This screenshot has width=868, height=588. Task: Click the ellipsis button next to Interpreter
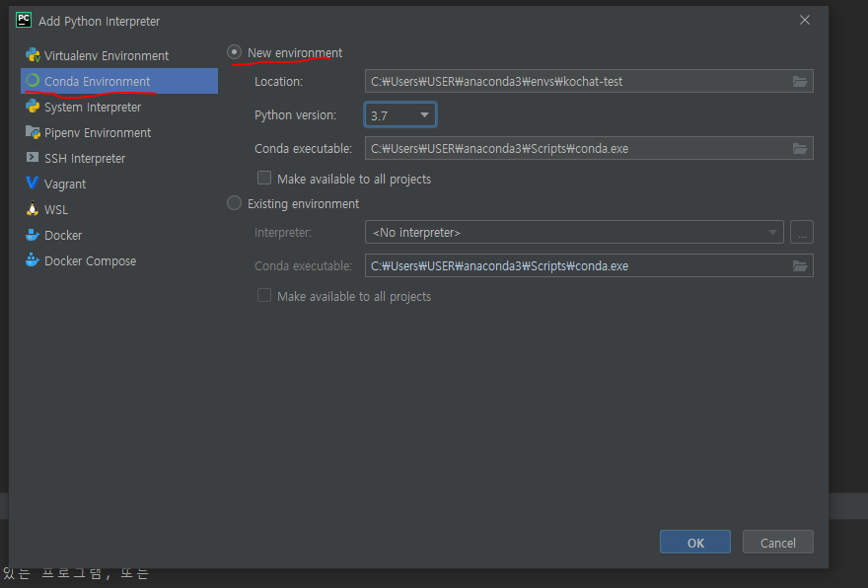(x=802, y=232)
